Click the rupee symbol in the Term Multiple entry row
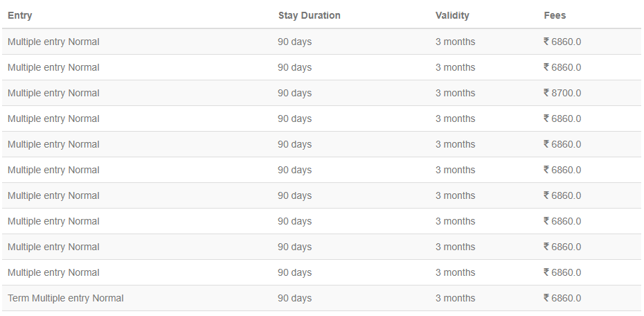644x316 pixels. 546,298
